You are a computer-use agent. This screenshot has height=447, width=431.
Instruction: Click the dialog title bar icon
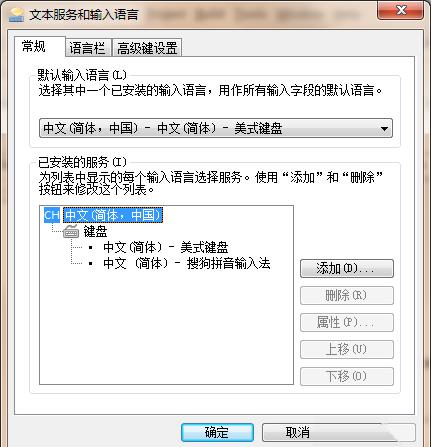click(17, 15)
